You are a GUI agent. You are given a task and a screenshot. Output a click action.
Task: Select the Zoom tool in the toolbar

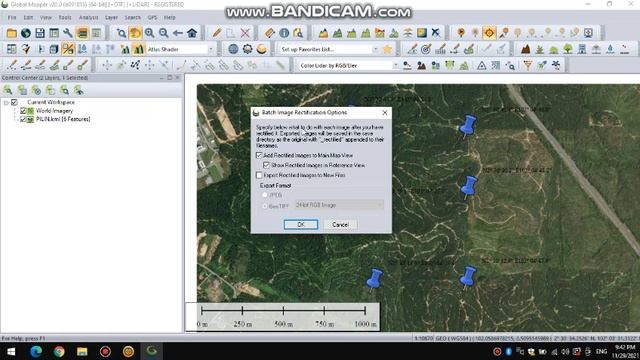pos(121,33)
